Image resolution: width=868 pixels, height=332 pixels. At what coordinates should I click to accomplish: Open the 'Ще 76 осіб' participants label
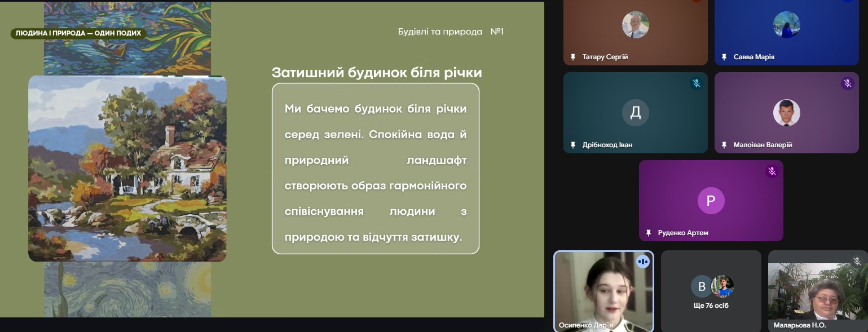click(x=711, y=306)
